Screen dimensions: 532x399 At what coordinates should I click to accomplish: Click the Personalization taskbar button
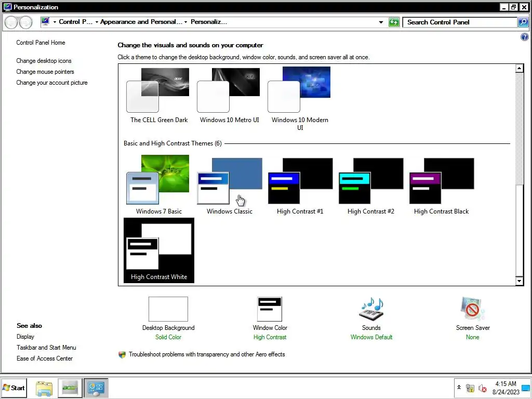(x=96, y=388)
